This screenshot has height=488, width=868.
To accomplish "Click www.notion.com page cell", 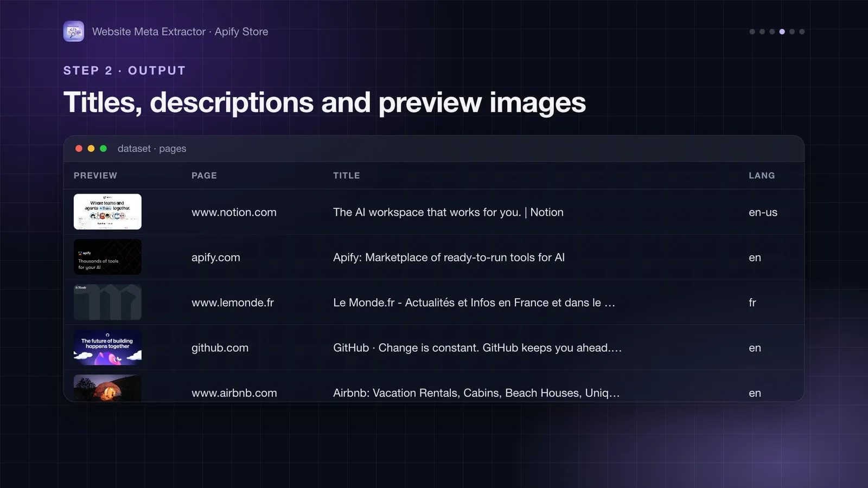I will point(234,213).
